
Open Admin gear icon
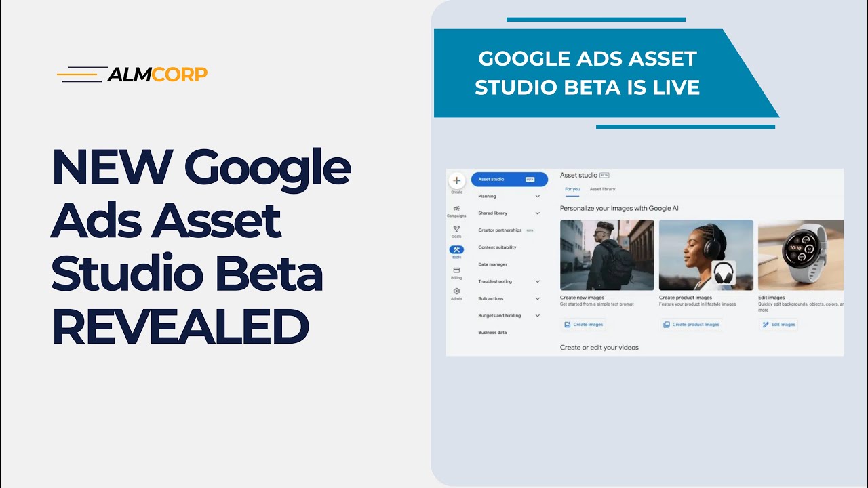pos(456,291)
